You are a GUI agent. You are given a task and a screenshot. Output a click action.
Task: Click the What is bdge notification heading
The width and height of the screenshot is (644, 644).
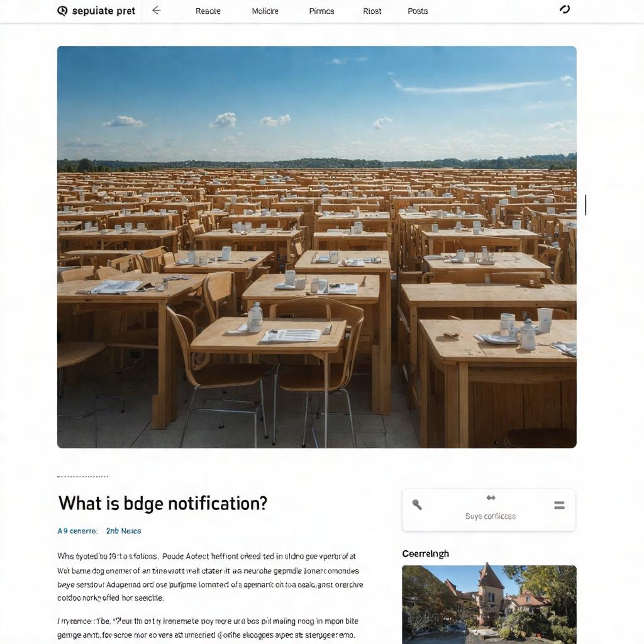(163, 503)
